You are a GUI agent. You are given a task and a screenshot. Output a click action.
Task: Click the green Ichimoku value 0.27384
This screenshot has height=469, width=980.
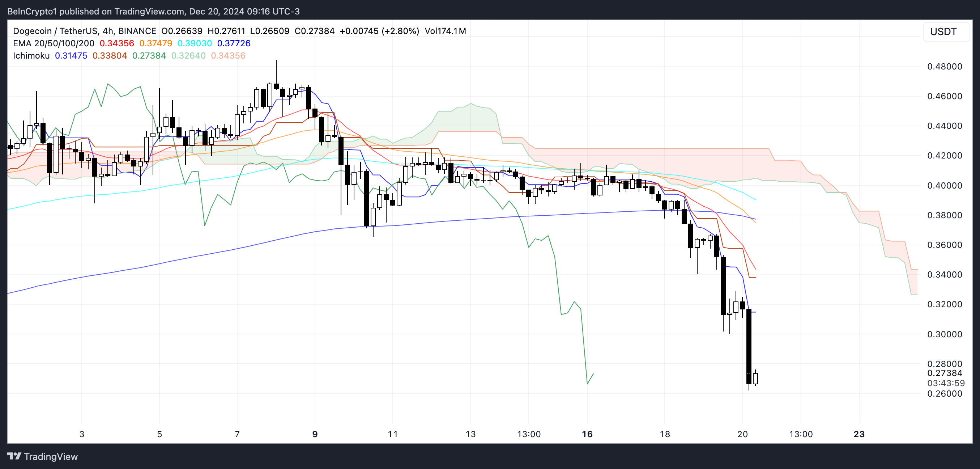point(149,56)
